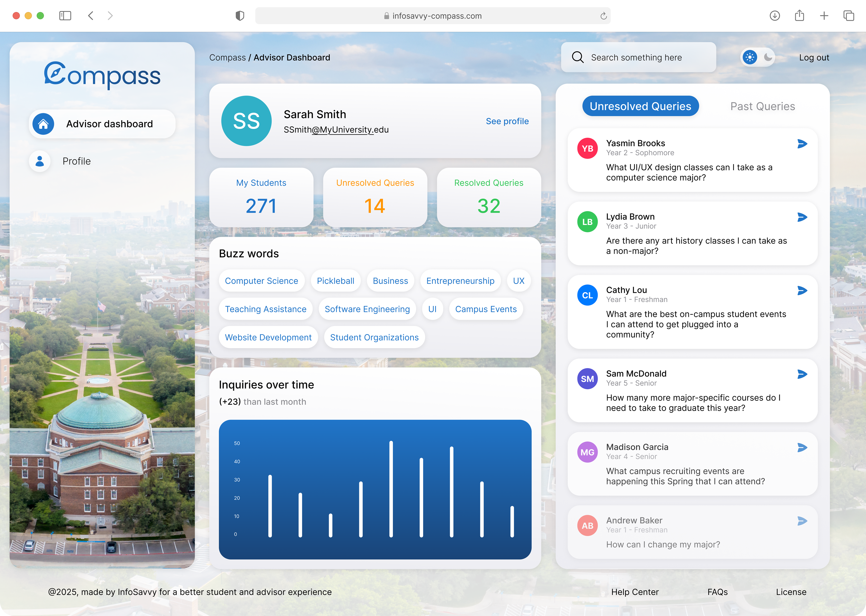Open the Resolved Queries 32 stat card
This screenshot has width=866, height=616.
(x=489, y=198)
